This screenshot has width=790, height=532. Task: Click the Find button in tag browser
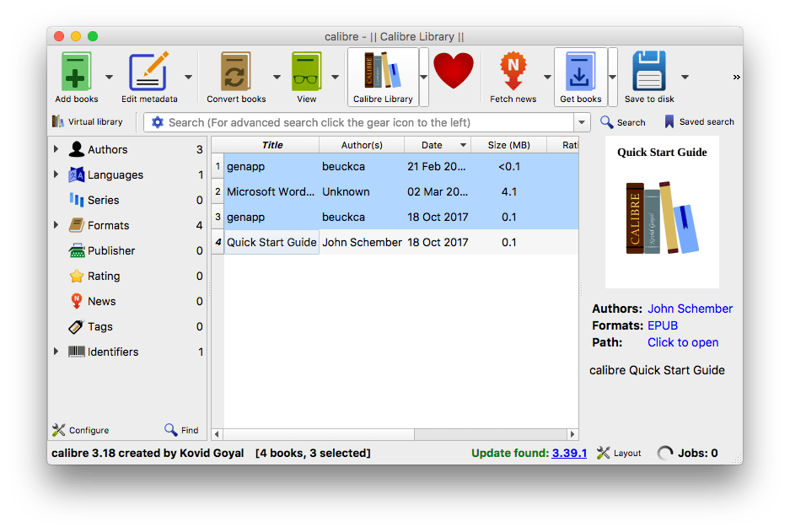(181, 430)
